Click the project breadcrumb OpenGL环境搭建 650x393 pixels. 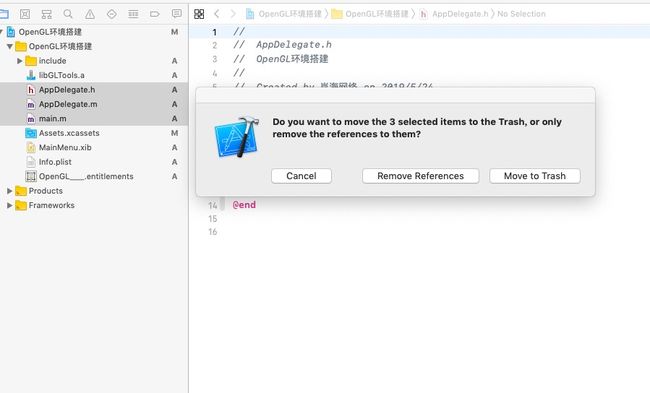tap(284, 14)
